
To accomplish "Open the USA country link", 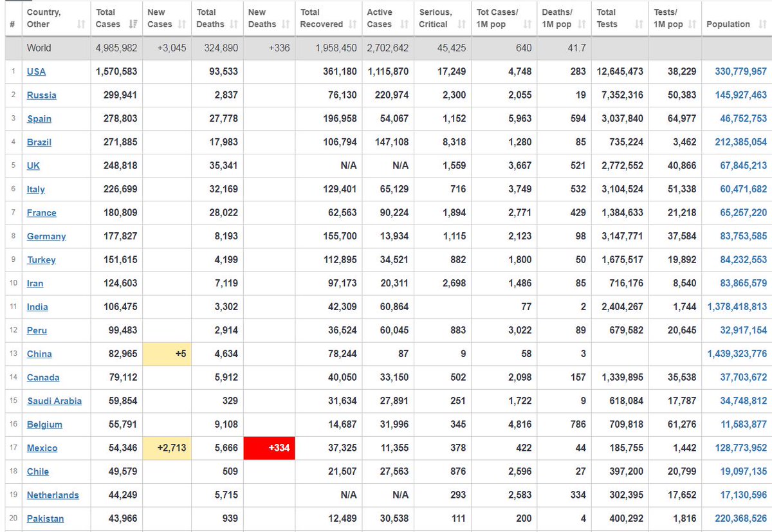I will [36, 71].
